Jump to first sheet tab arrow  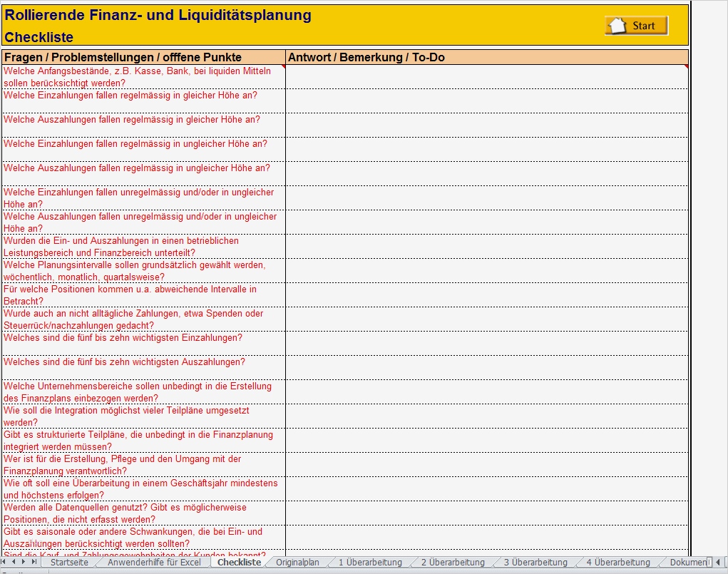click(x=4, y=562)
